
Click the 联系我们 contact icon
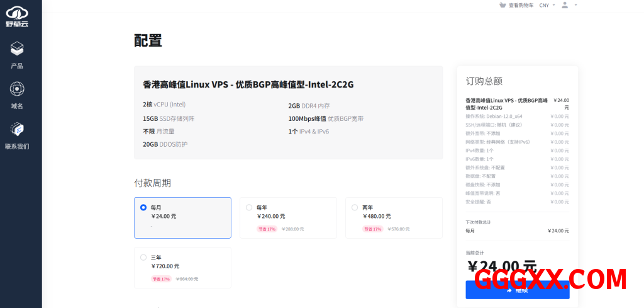point(17,129)
